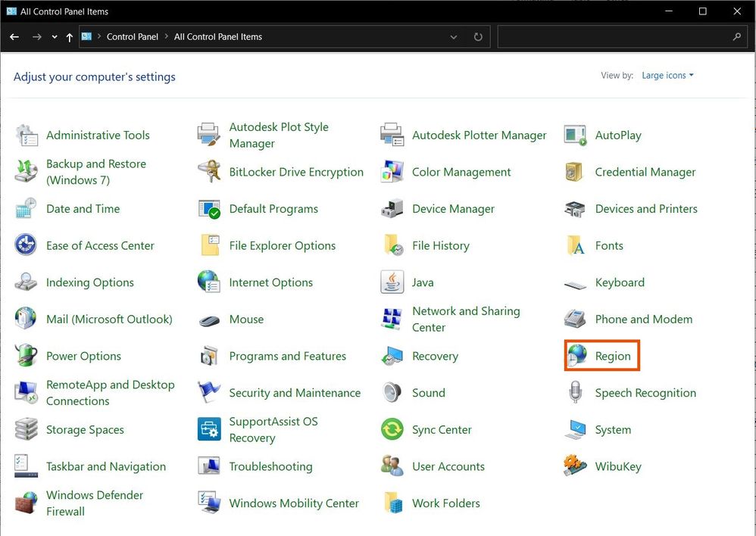Expand the chevron after Control Panel breadcrumb

pyautogui.click(x=167, y=36)
